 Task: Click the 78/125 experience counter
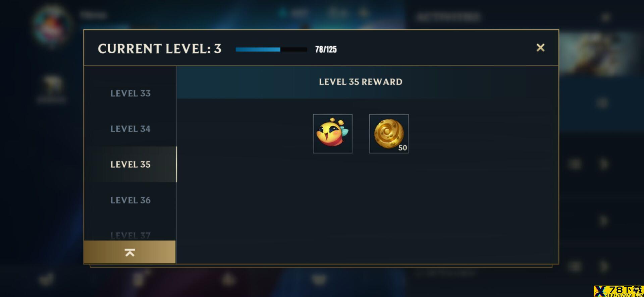click(x=326, y=49)
